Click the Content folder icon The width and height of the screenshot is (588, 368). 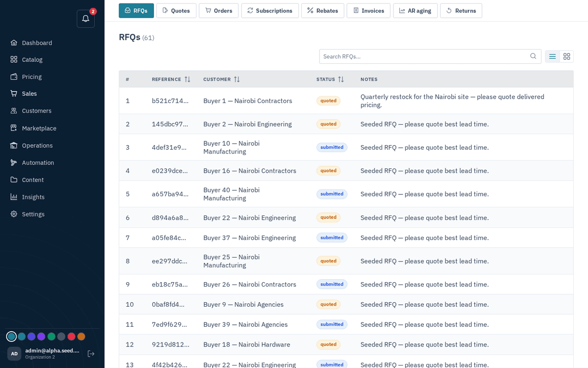[x=14, y=180]
